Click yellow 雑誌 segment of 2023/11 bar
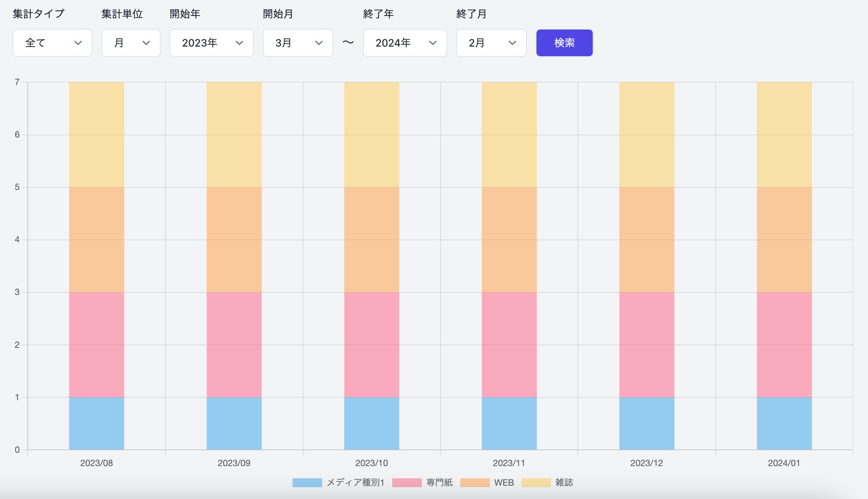Viewport: 868px width, 499px height. tap(509, 134)
